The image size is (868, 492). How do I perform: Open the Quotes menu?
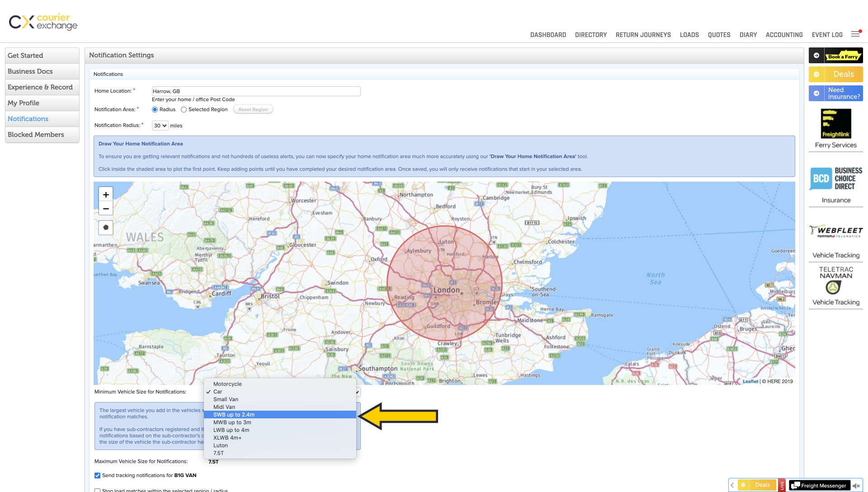pos(719,35)
